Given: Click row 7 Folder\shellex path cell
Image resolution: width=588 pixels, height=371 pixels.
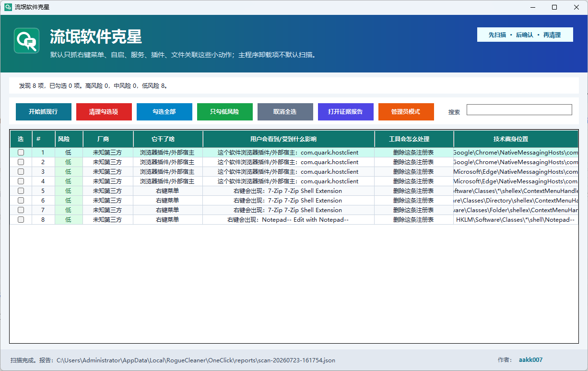Looking at the screenshot, I should (516, 210).
